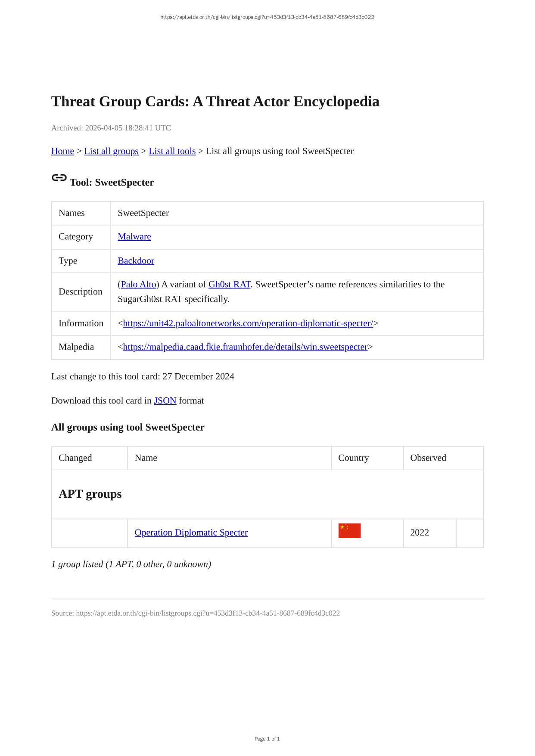Visit the Unit42 operation-diplomatic-specter URL
The height and width of the screenshot is (756, 535).
tap(248, 323)
